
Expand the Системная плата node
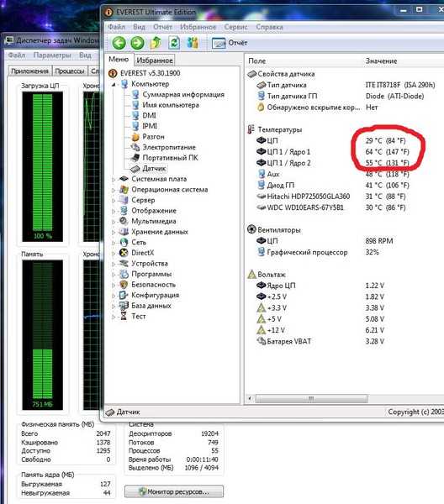[x=114, y=180]
